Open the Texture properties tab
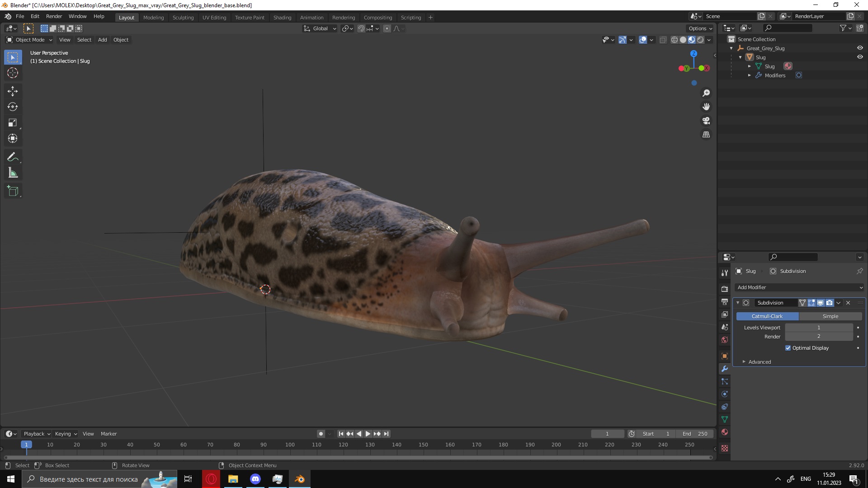The width and height of the screenshot is (868, 488). [x=725, y=448]
